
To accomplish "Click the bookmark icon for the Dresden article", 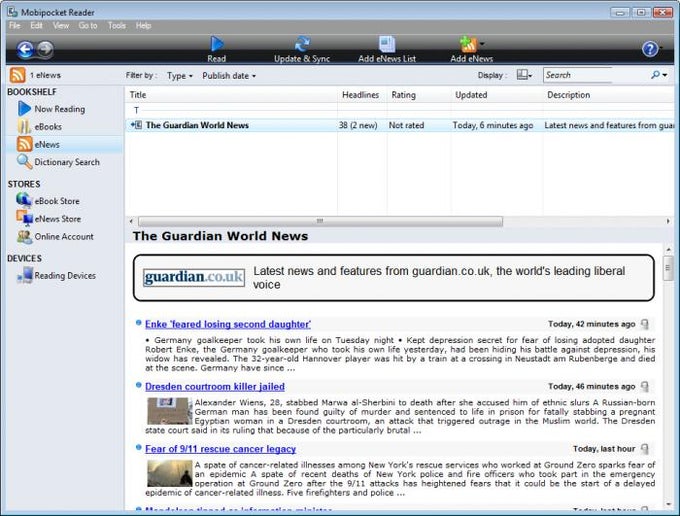I will pyautogui.click(x=645, y=387).
